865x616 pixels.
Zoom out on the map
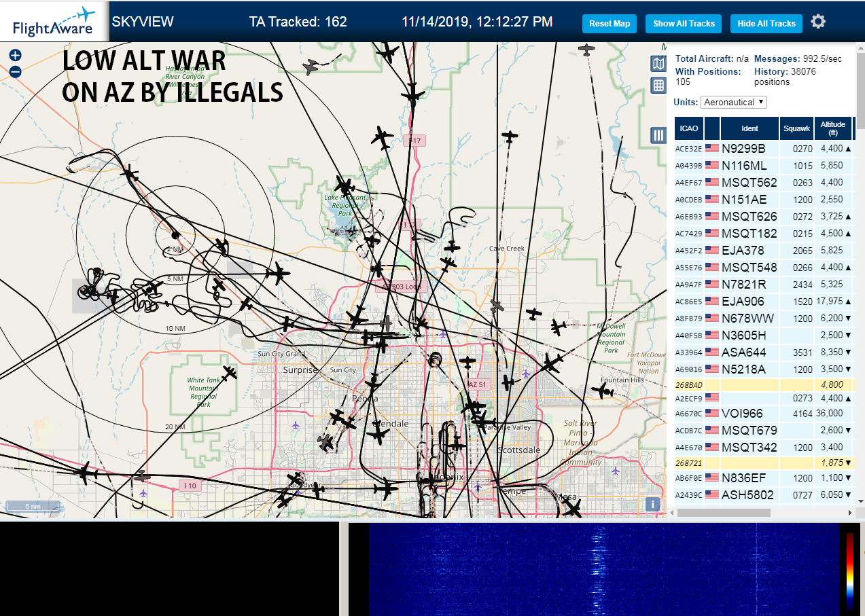coord(16,71)
